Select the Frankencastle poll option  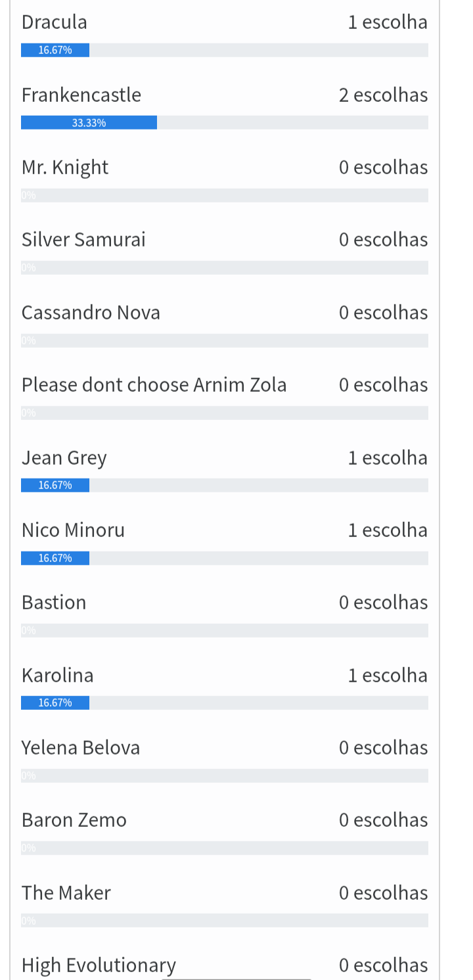pyautogui.click(x=81, y=95)
